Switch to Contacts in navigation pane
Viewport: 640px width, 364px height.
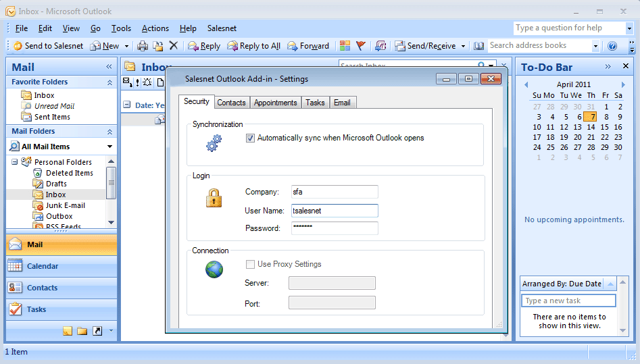(61, 288)
